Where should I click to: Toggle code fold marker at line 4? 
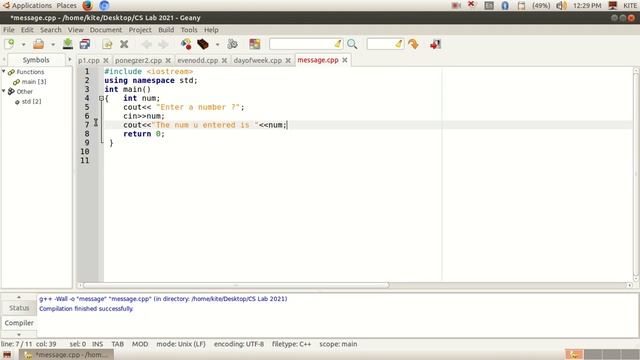pyautogui.click(x=101, y=98)
